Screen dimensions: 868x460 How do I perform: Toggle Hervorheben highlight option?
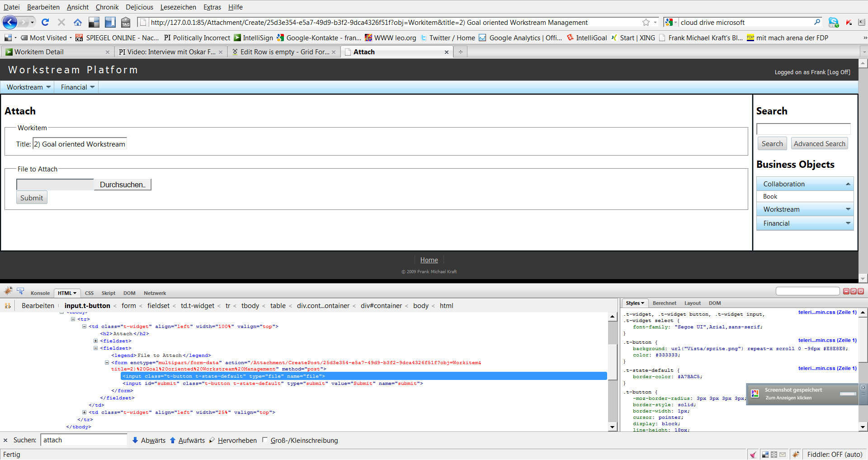[233, 440]
